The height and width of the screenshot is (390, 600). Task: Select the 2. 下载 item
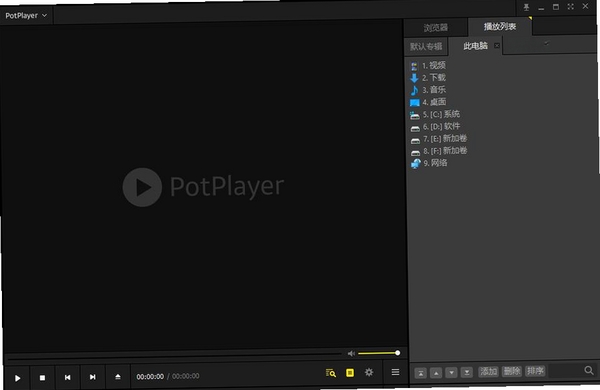(428, 78)
